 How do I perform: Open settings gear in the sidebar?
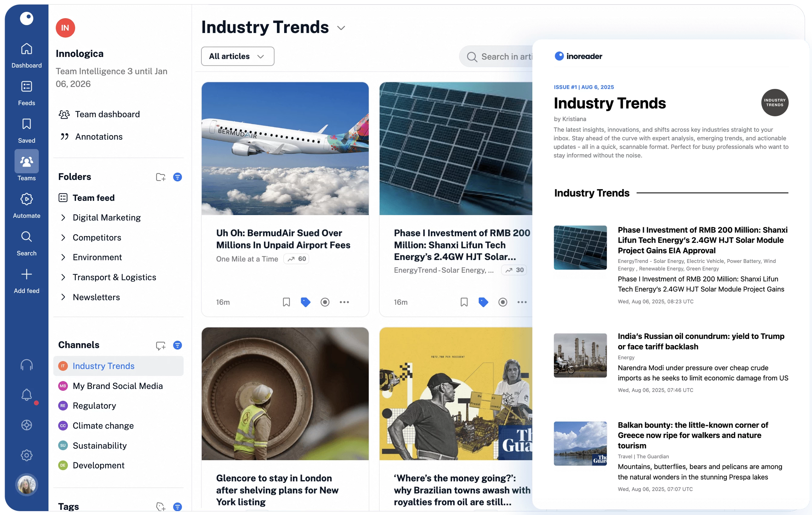click(x=27, y=455)
